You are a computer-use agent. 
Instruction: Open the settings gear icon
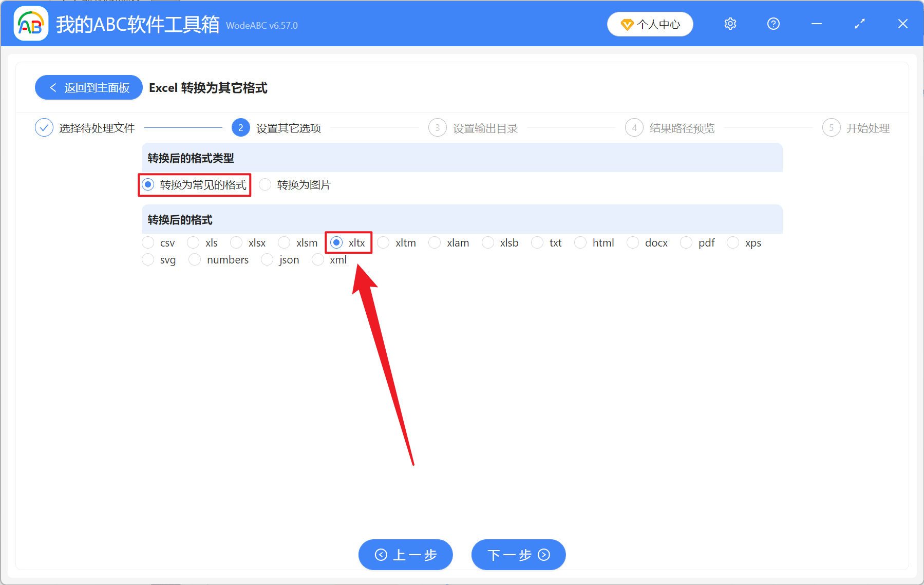(x=730, y=24)
